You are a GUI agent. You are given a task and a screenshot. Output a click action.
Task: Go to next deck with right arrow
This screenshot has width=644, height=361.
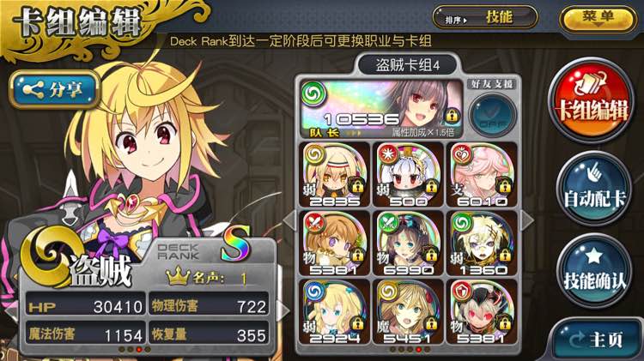(527, 221)
